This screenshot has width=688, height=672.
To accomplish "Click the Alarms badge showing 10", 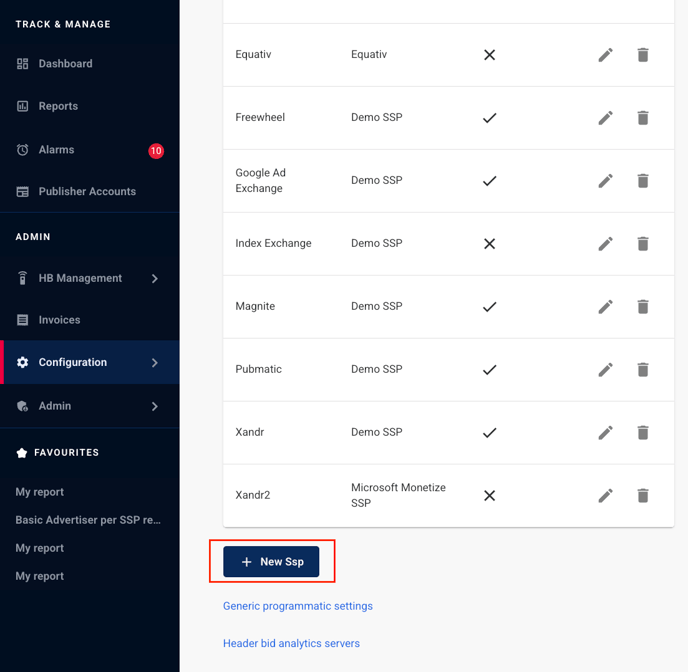I will pyautogui.click(x=156, y=151).
